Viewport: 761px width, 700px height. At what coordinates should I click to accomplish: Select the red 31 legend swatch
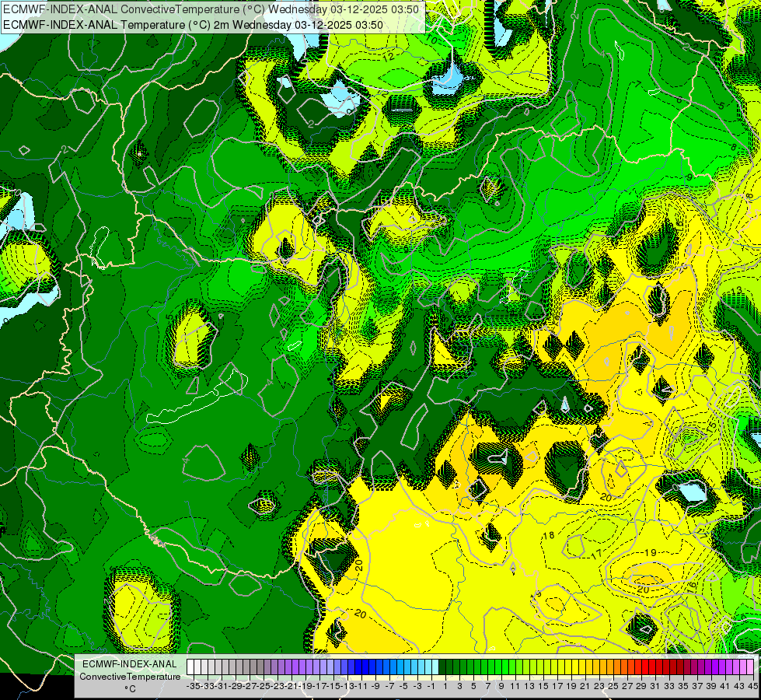(653, 667)
